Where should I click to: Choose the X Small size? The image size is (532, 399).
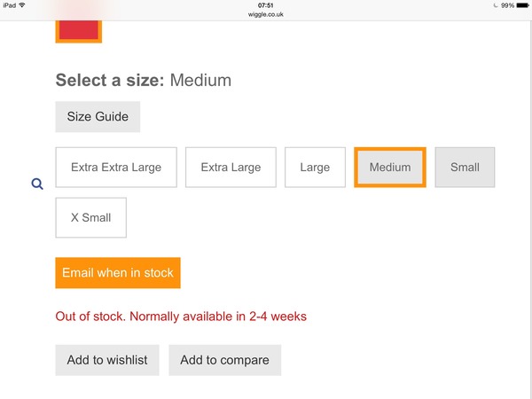coord(90,217)
